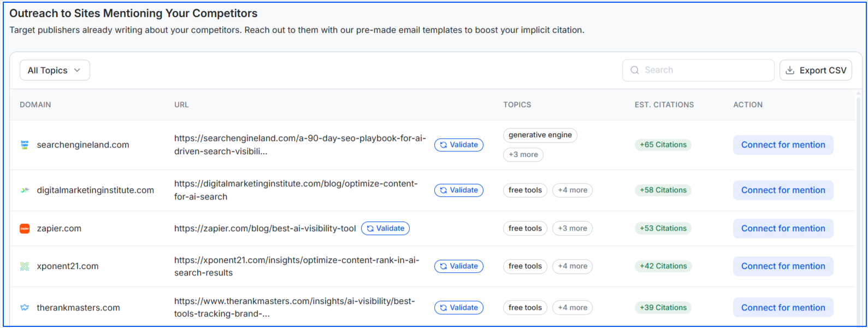Validate the digitalmarketinginstitute.com URL
Viewport: 868px width, 328px height.
coord(459,190)
